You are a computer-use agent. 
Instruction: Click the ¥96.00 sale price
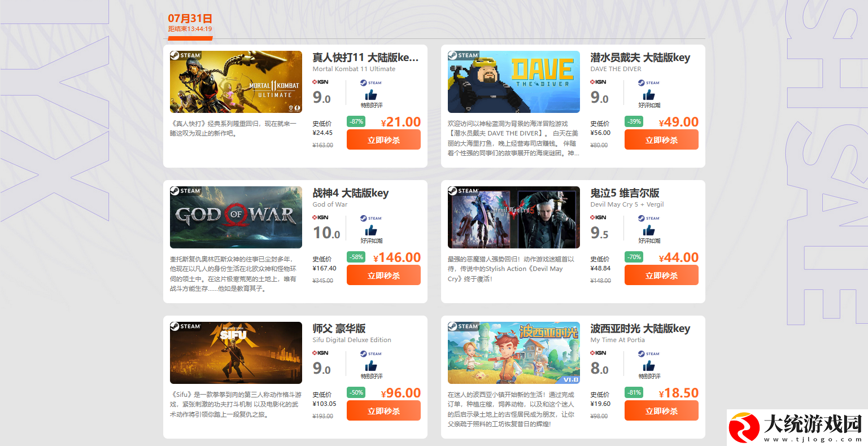point(401,393)
